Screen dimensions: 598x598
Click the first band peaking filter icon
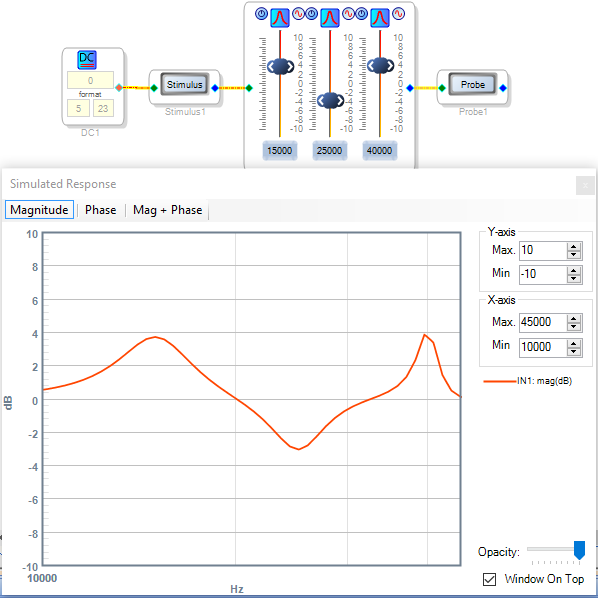[x=280, y=18]
